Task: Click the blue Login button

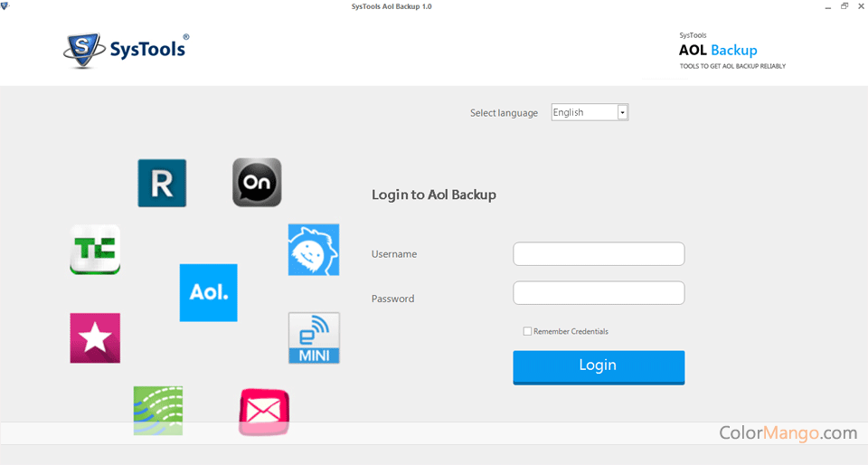Action: tap(599, 367)
